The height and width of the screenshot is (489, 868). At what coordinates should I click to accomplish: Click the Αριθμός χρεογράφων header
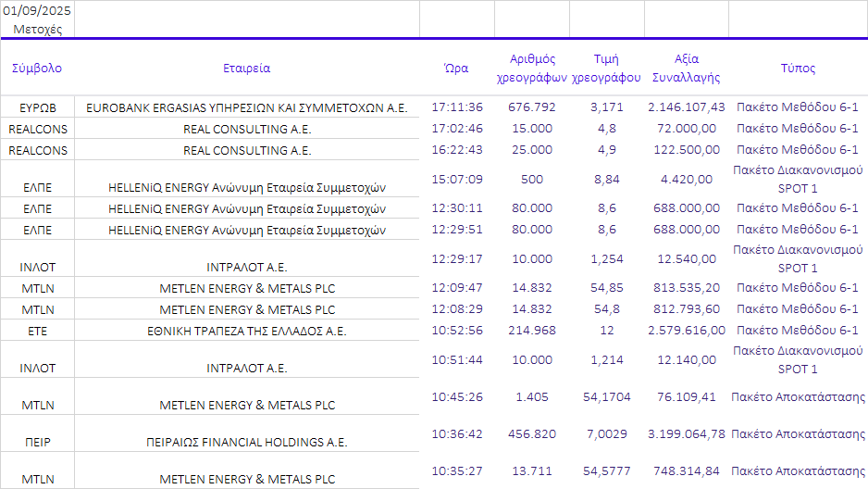click(532, 69)
